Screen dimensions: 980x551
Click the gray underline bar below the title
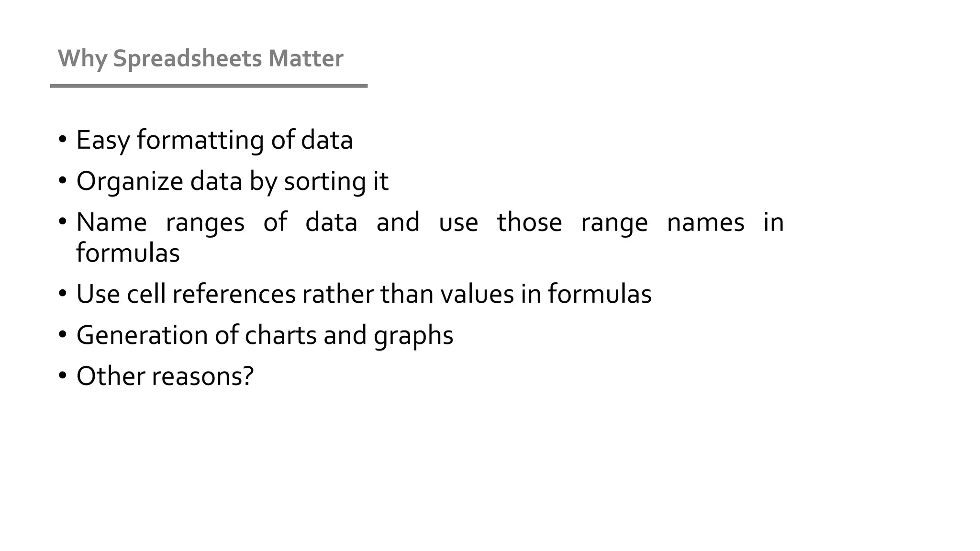(x=209, y=86)
